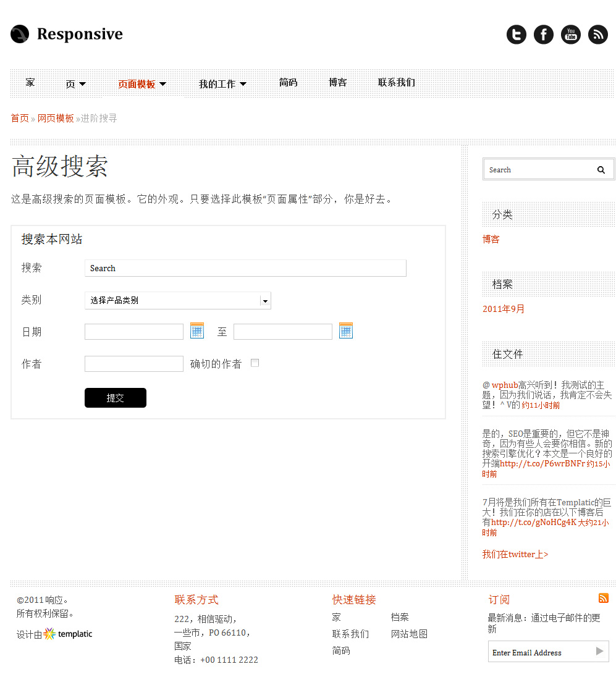Go to the 博客 menu item
Image resolution: width=616 pixels, height=698 pixels.
pos(337,83)
